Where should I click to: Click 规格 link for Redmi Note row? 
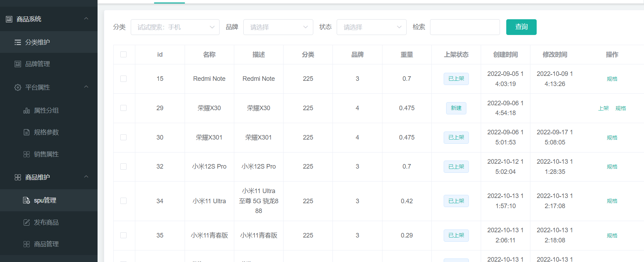(612, 79)
